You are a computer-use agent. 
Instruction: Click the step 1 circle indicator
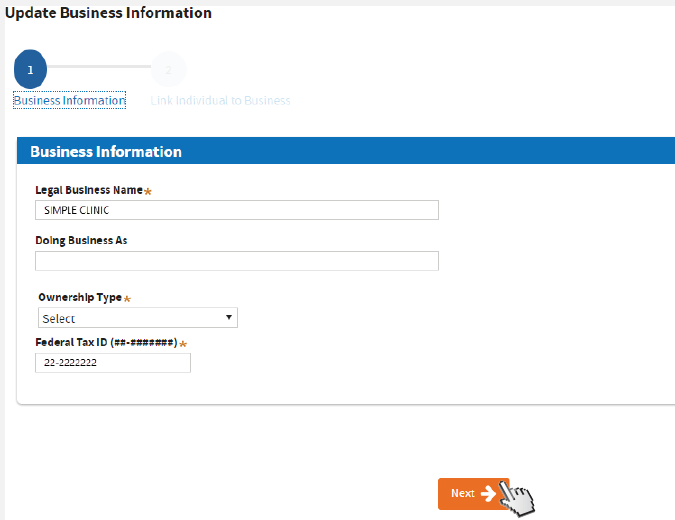[30, 69]
